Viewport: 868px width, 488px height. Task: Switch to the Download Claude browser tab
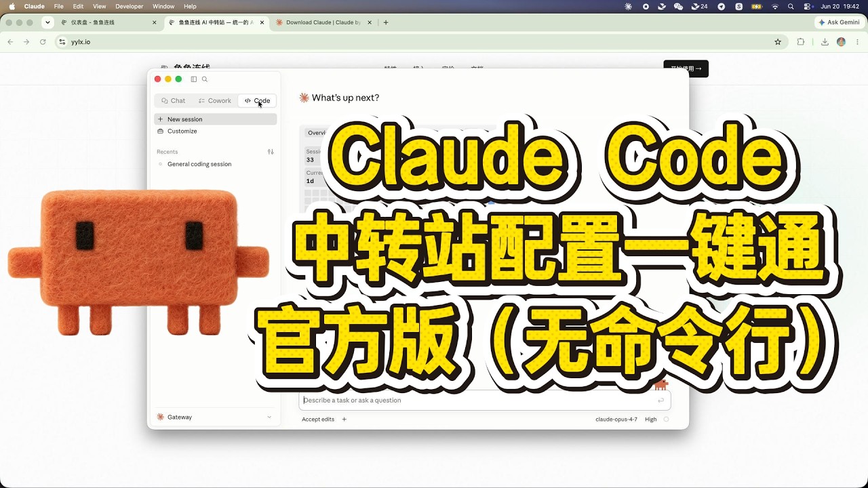tap(324, 22)
